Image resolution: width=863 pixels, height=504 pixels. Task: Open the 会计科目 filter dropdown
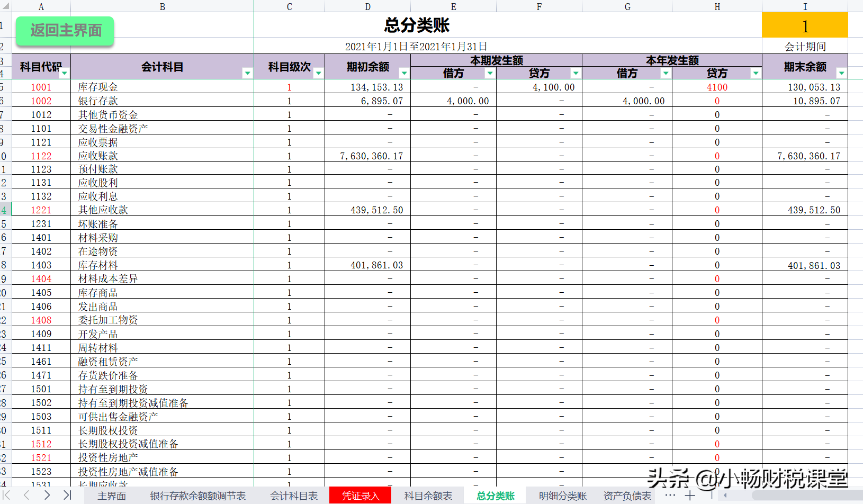(247, 73)
